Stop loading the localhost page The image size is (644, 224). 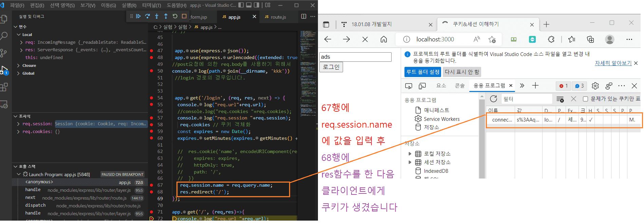click(x=365, y=39)
